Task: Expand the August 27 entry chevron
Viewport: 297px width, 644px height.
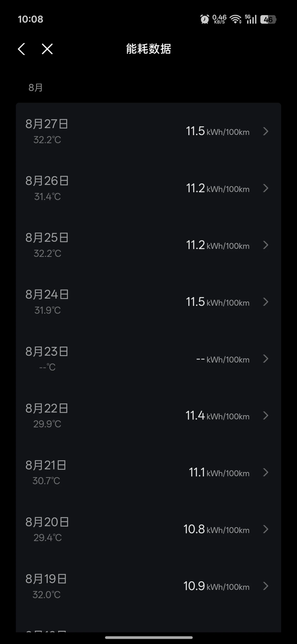Action: (266, 131)
